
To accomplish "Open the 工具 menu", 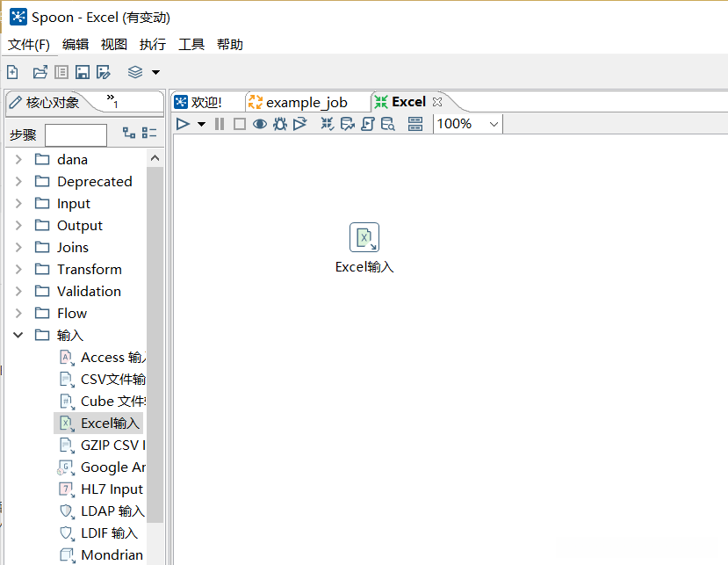I will 191,45.
